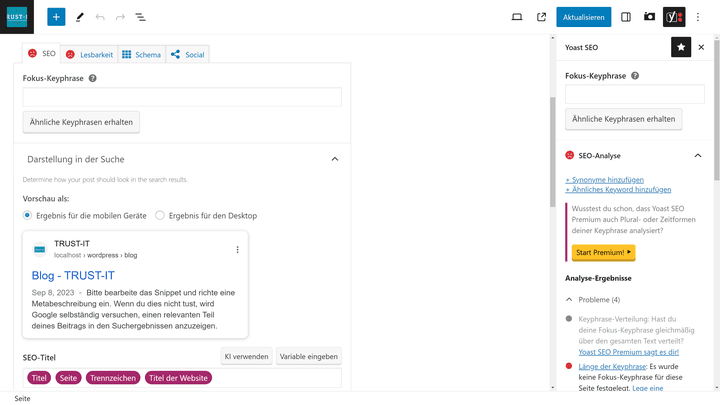Redo the last change
The image size is (720, 405).
pyautogui.click(x=120, y=17)
